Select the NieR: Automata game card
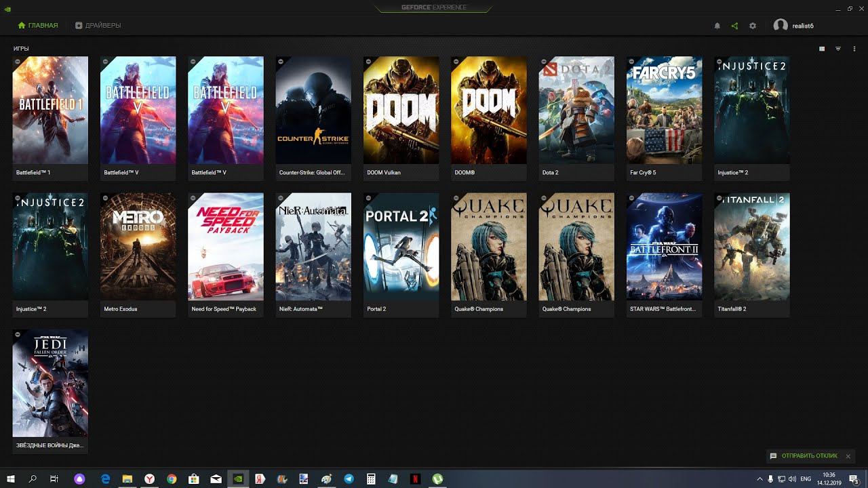Image resolution: width=868 pixels, height=488 pixels. [x=313, y=255]
